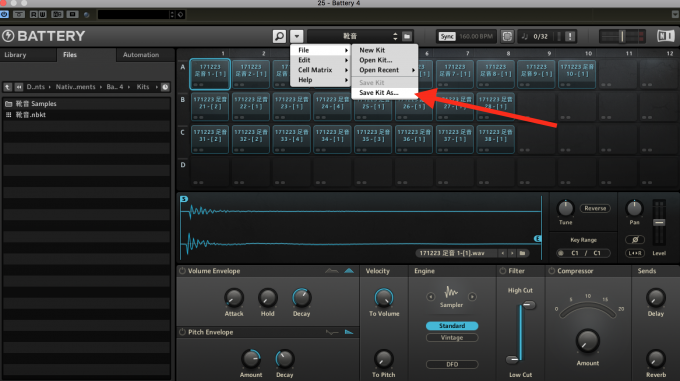680x381 pixels.
Task: Click the phase invert icon under Pan
Action: point(634,239)
